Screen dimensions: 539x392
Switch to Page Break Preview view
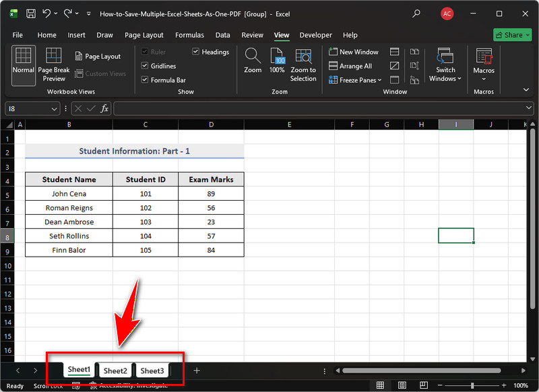pyautogui.click(x=54, y=65)
